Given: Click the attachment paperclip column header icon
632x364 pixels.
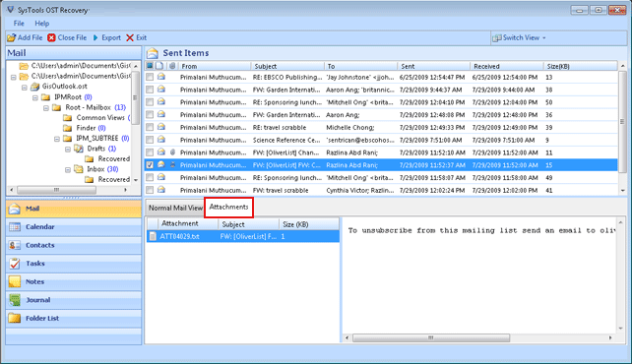Looking at the screenshot, I should pos(172,66).
